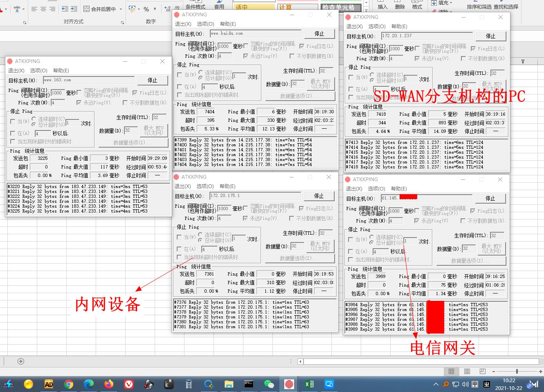Open Firefox from the taskbar
This screenshot has width=544, height=392.
pos(108,384)
